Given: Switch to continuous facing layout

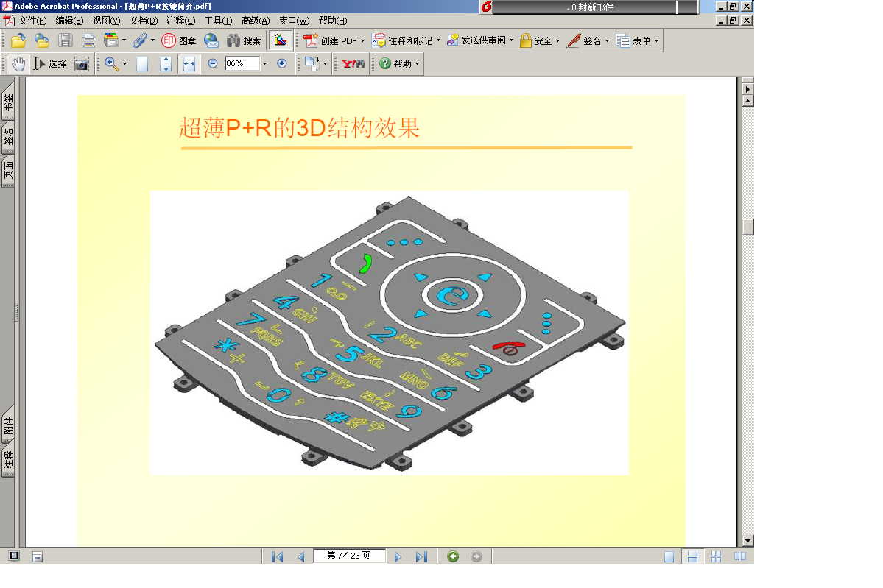Looking at the screenshot, I should point(716,556).
